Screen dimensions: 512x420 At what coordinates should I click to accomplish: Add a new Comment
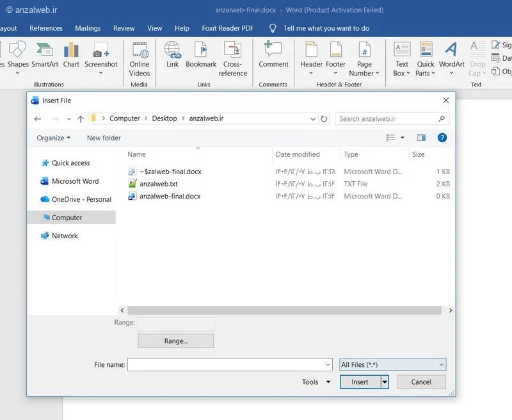pos(273,55)
